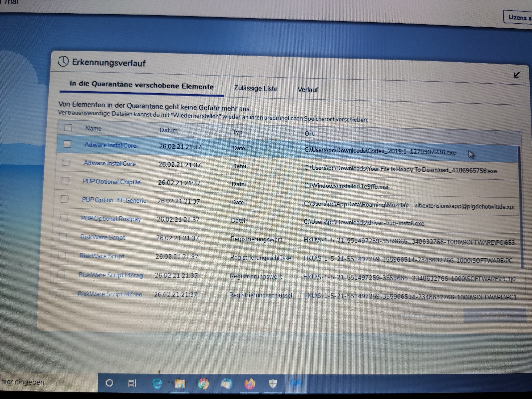Open File Explorer from the taskbar
The height and width of the screenshot is (399, 532).
[x=180, y=383]
